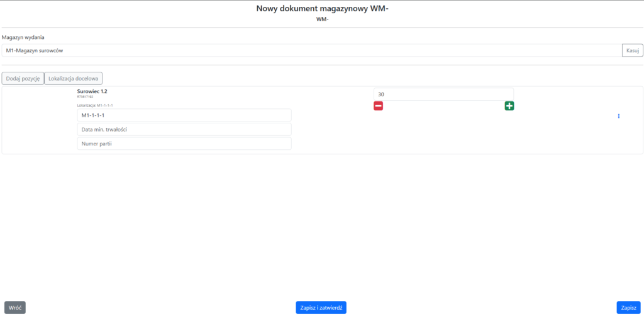This screenshot has width=644, height=316.
Task: Click the Magazyn wydania label
Action: (23, 37)
